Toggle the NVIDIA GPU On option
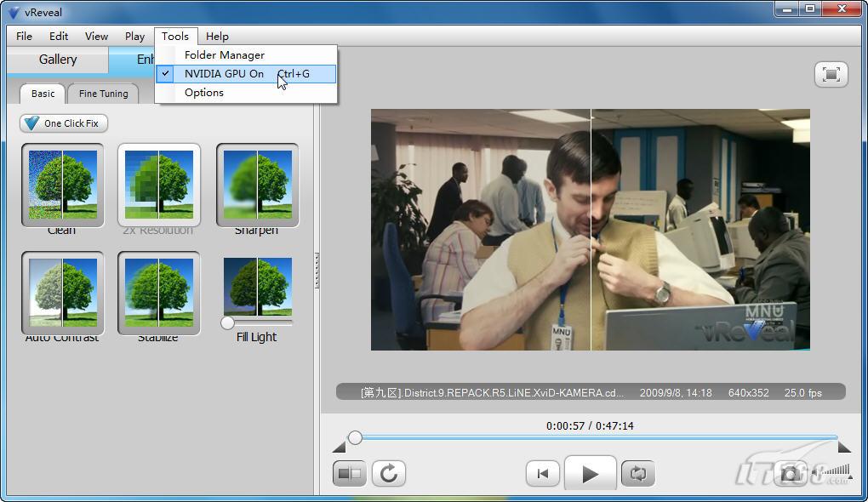Screen dimensions: 868x502 pyautogui.click(x=246, y=74)
